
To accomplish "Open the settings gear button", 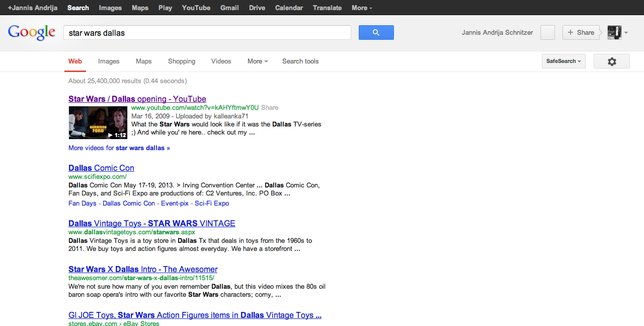I will [x=612, y=61].
